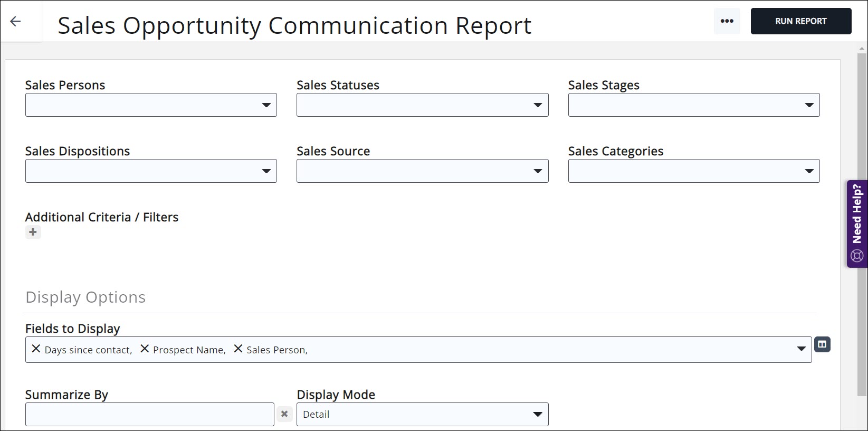Screen dimensions: 868x431
Task: Expand the Sales Persons dropdown
Action: click(x=151, y=105)
